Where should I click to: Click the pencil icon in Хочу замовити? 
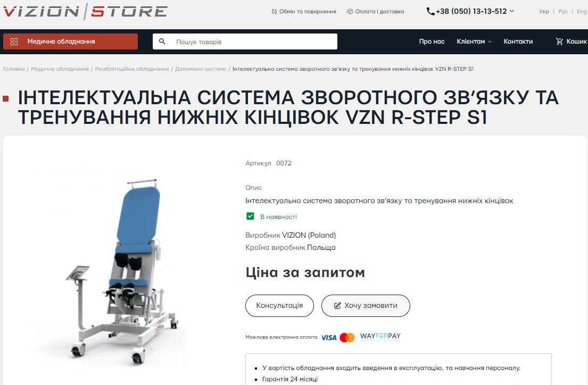pos(337,306)
